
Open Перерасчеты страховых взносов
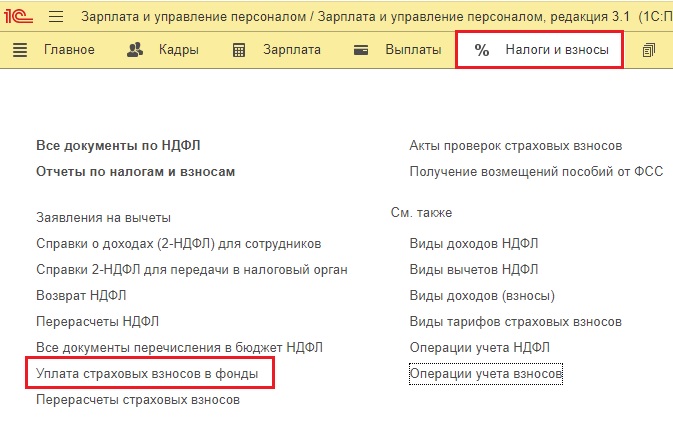pyautogui.click(x=138, y=400)
